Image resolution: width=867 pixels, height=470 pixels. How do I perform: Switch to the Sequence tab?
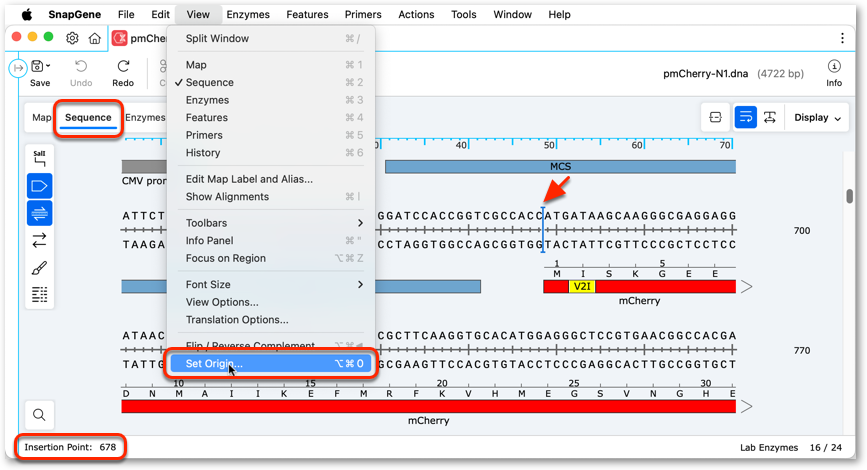88,117
